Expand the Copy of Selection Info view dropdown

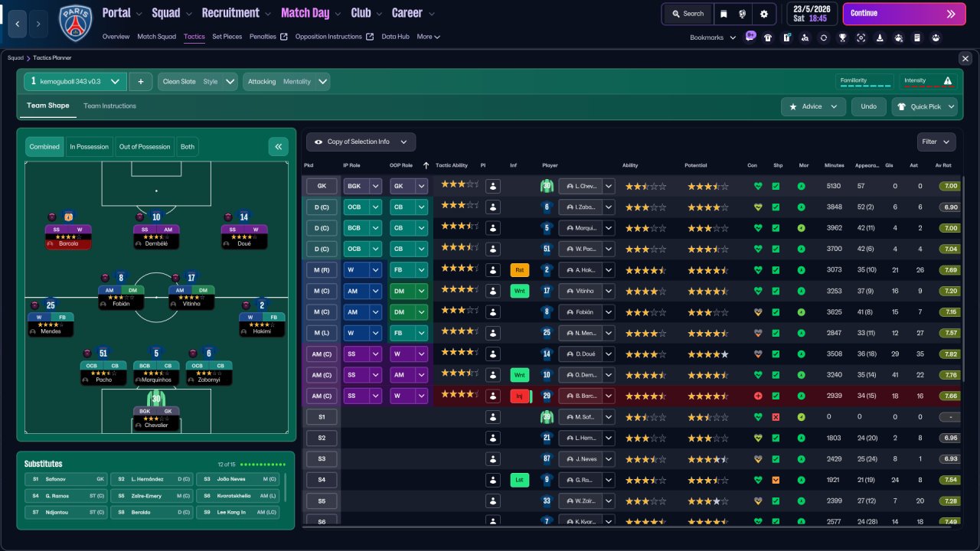361,142
